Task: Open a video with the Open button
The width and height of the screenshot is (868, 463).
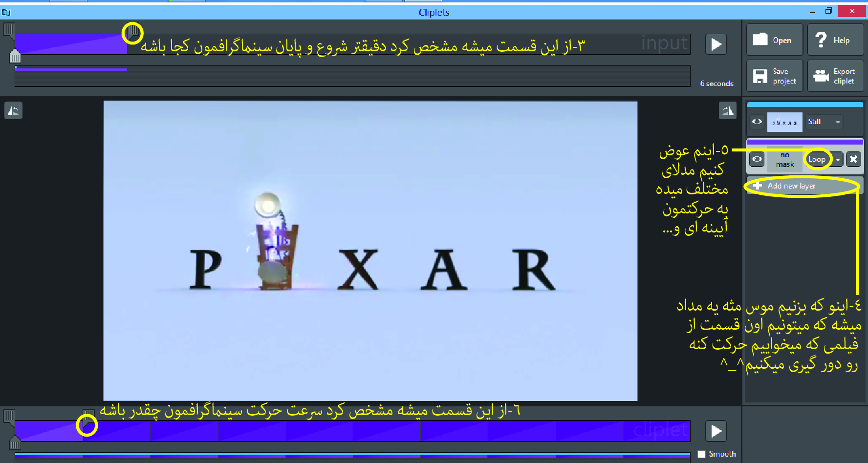Action: [774, 40]
